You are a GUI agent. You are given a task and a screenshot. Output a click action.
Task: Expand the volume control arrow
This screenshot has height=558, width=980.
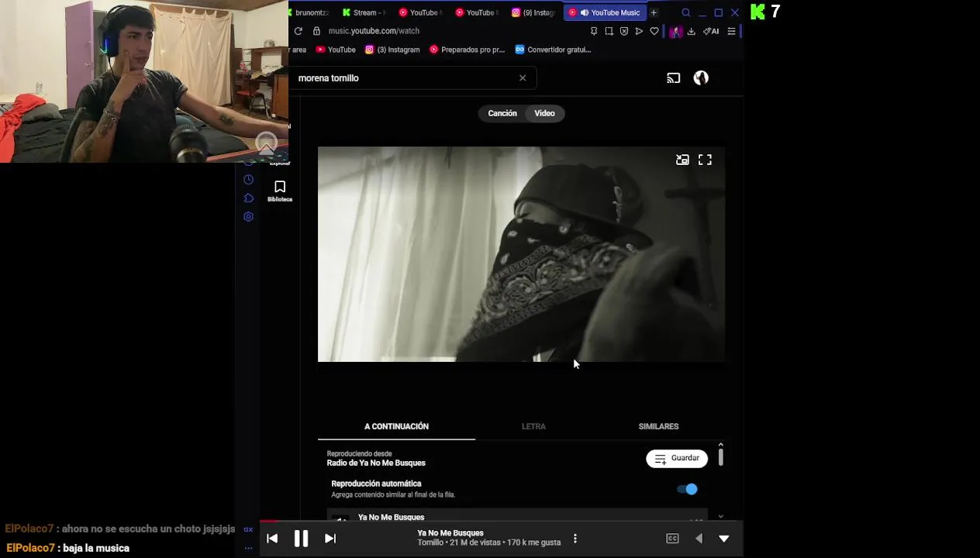click(x=699, y=539)
